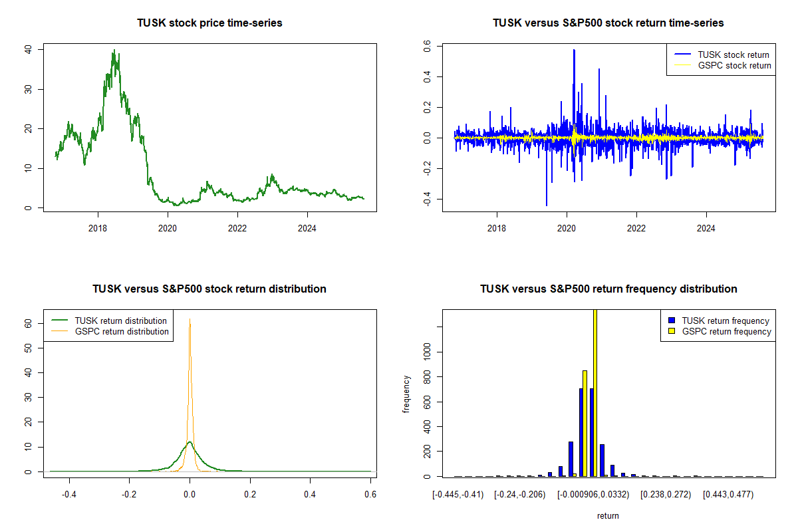Click the 'TUSK versus S&P500 return frequency distribution' title
The height and width of the screenshot is (532, 798).
click(x=608, y=289)
